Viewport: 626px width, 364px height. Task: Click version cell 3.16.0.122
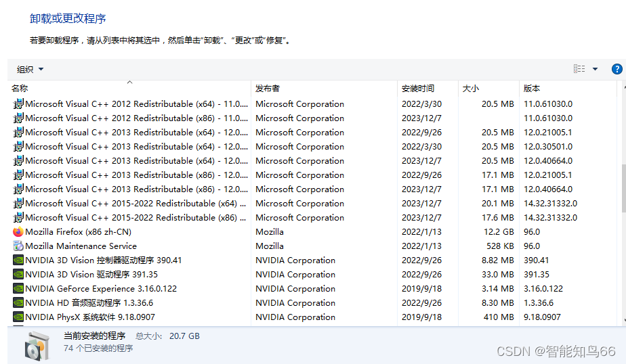[x=543, y=289]
